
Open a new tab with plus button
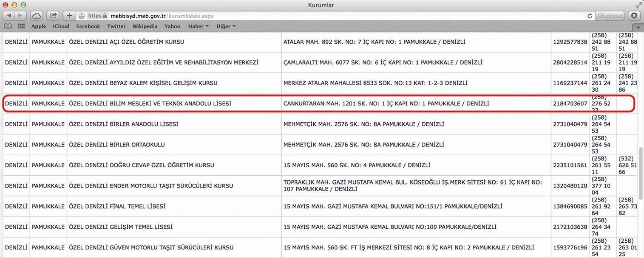(638, 27)
